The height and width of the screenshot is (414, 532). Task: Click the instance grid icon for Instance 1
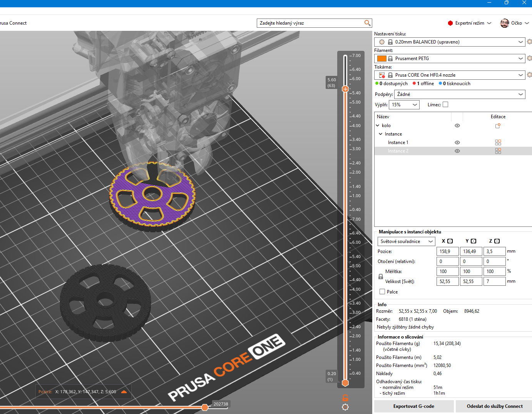pos(498,142)
